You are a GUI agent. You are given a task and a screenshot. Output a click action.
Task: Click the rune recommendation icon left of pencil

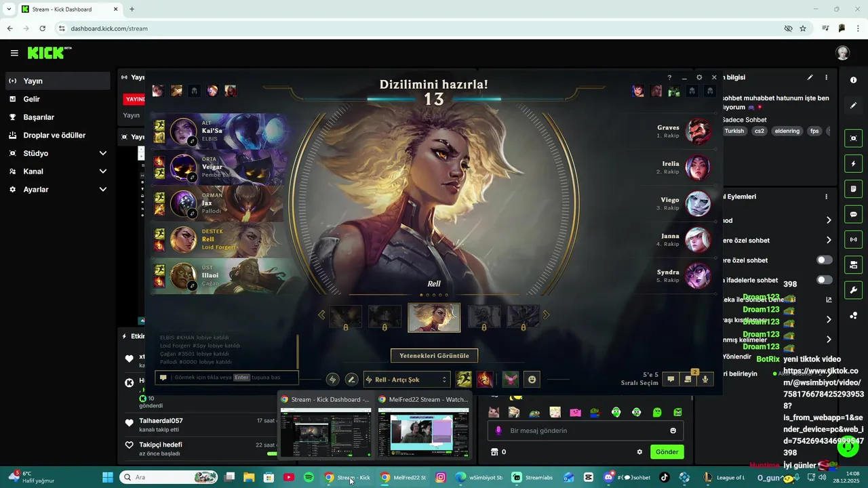click(x=332, y=380)
